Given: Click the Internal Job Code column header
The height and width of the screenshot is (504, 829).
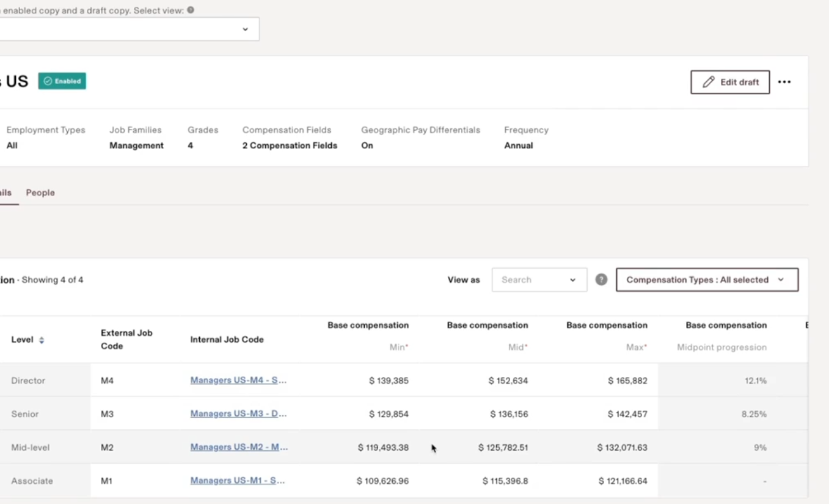Looking at the screenshot, I should pyautogui.click(x=227, y=340).
